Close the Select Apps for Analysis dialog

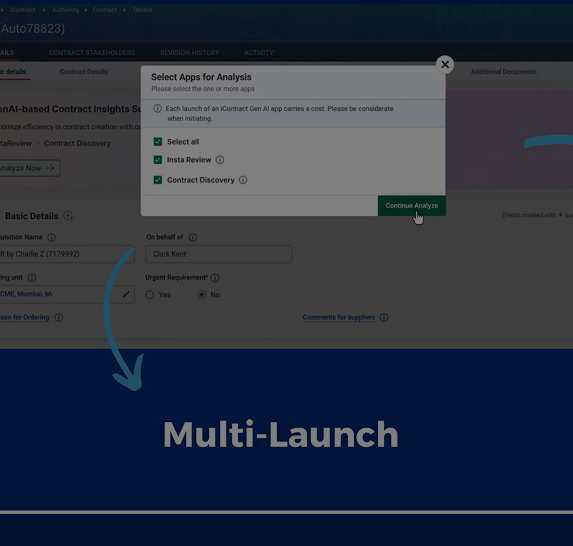[445, 65]
